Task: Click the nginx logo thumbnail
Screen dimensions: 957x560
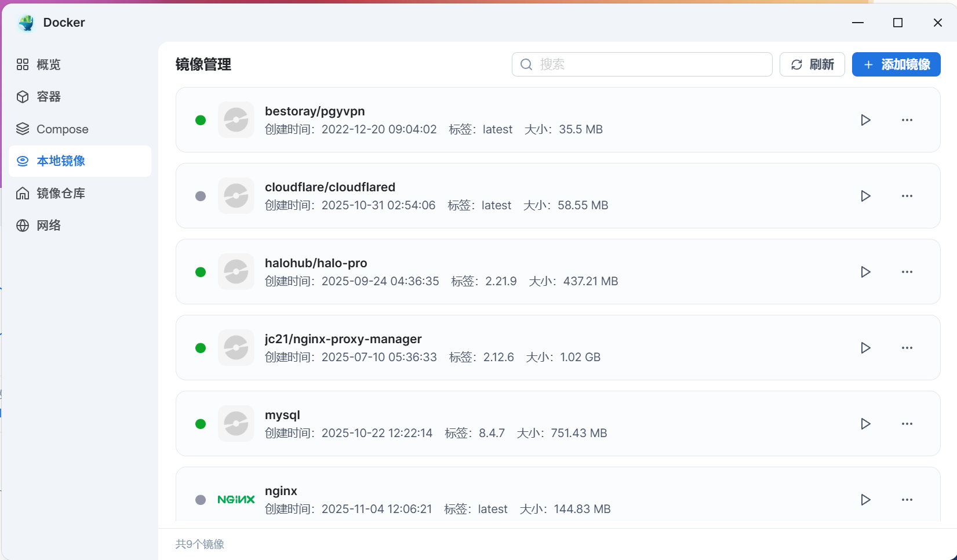Action: [x=236, y=500]
